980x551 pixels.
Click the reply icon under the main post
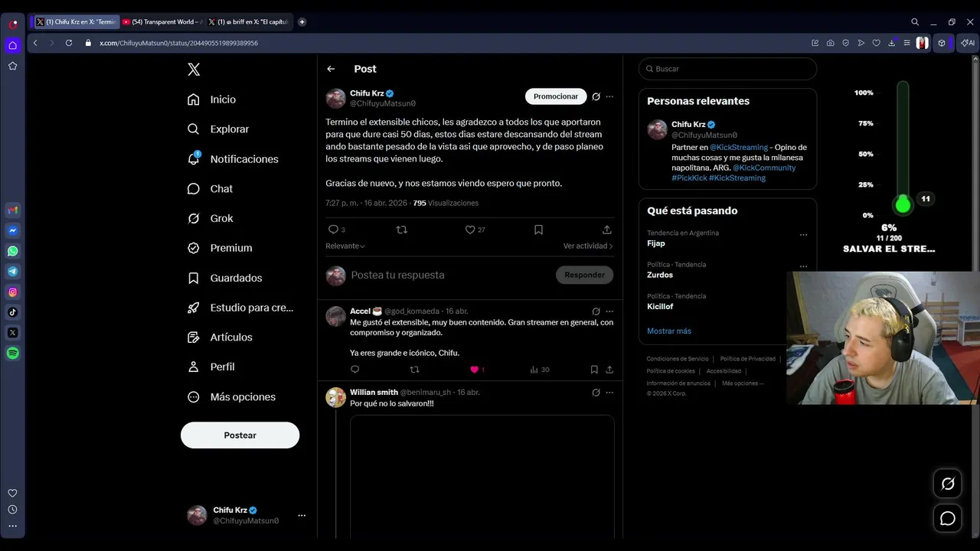[333, 230]
